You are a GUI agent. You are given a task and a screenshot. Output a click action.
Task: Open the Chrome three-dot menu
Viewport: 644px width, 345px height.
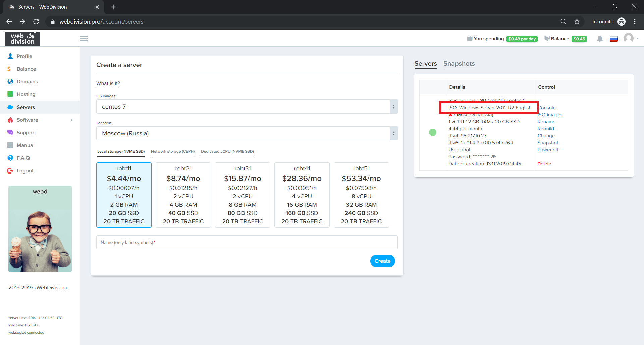[x=635, y=22]
